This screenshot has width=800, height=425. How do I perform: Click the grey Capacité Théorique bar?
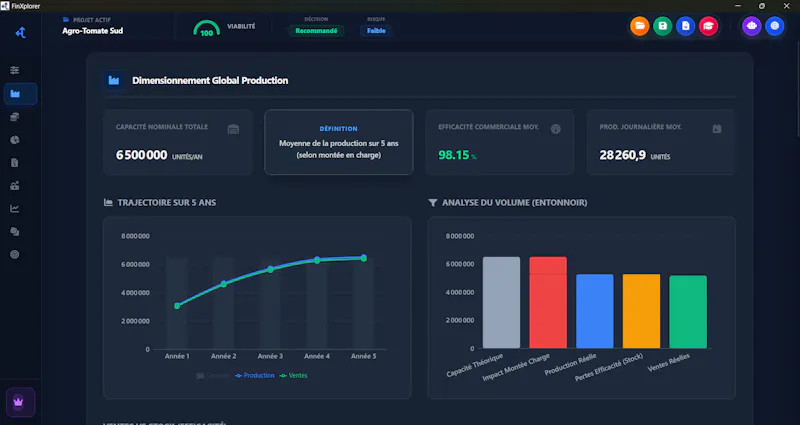coord(502,303)
